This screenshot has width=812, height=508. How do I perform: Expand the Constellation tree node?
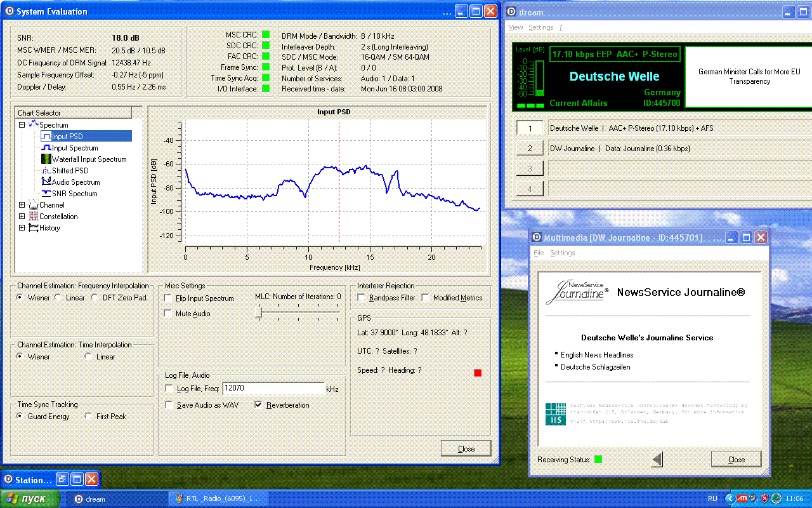click(22, 216)
